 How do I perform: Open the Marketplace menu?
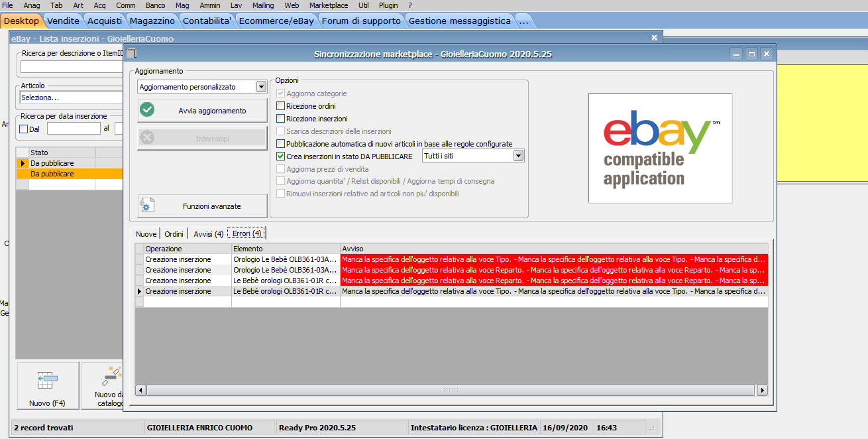(329, 5)
